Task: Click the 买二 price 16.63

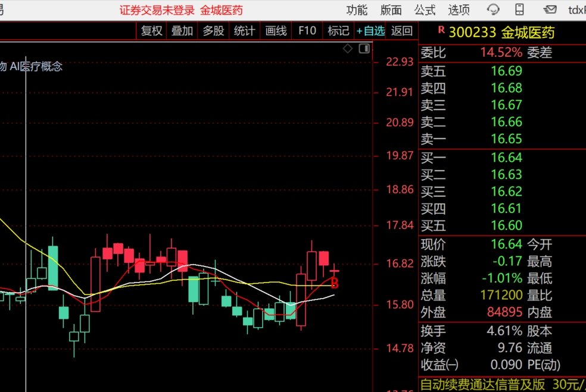Action: [506, 174]
